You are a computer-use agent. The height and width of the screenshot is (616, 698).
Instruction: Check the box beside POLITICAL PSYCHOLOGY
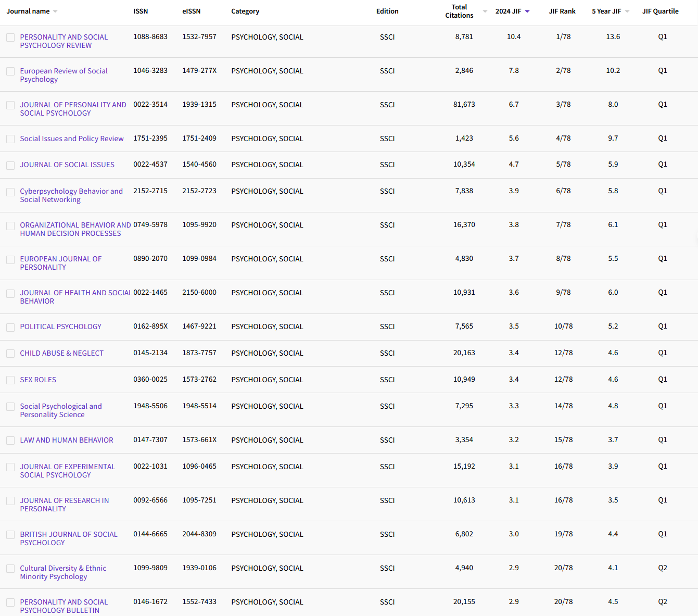pos(10,327)
